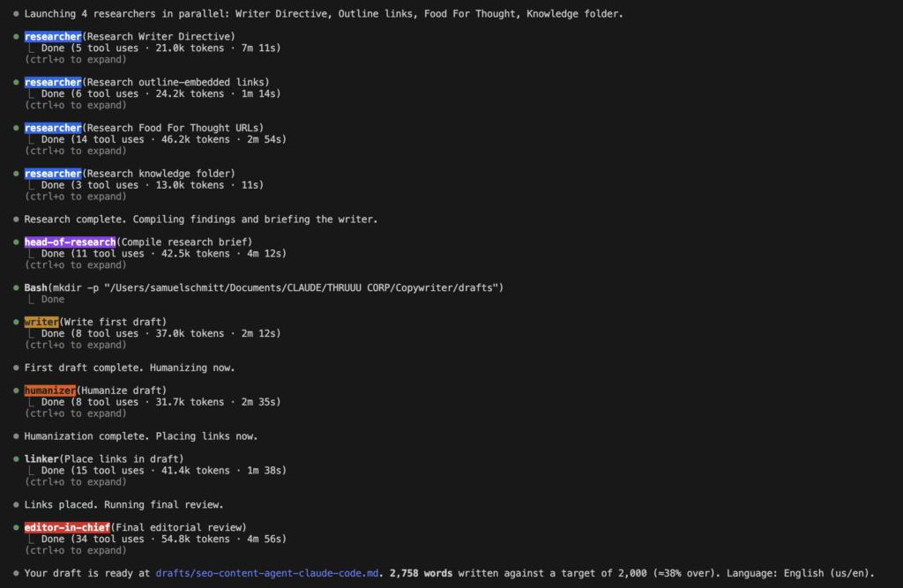Viewport: 903px width, 588px height.
Task: Expand the Research knowledge folder output
Action: tap(75, 197)
